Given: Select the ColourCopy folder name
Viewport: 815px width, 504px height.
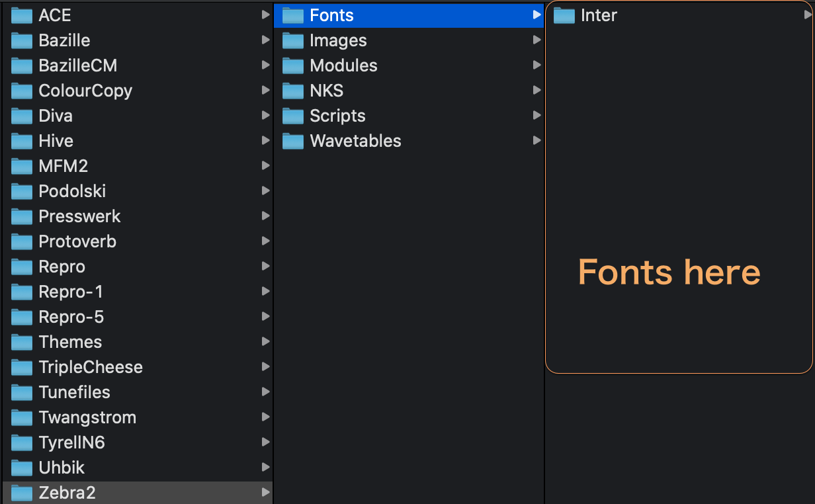Looking at the screenshot, I should click(85, 91).
